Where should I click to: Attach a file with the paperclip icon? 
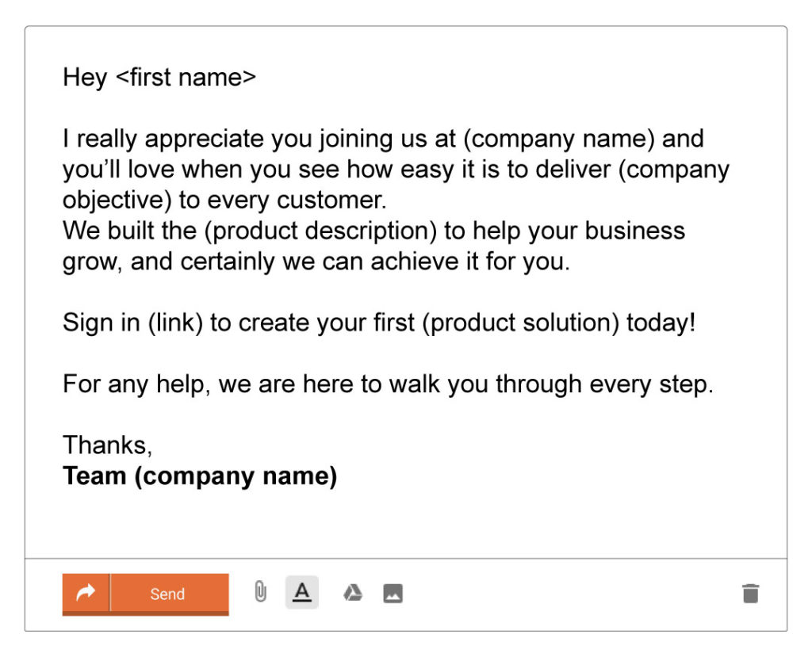tap(260, 592)
